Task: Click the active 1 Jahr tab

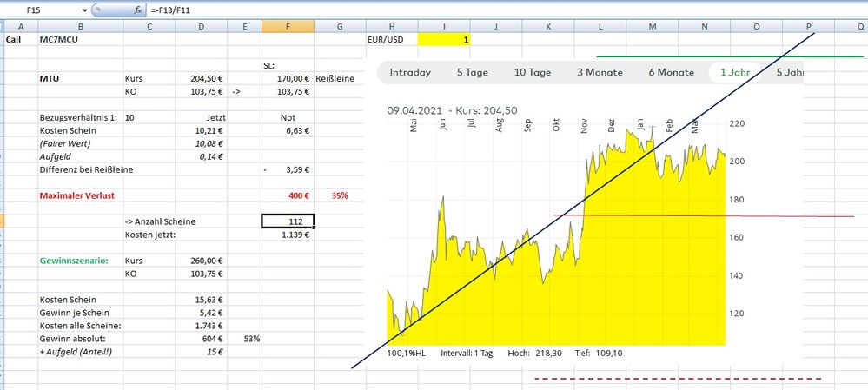Action: pos(735,72)
